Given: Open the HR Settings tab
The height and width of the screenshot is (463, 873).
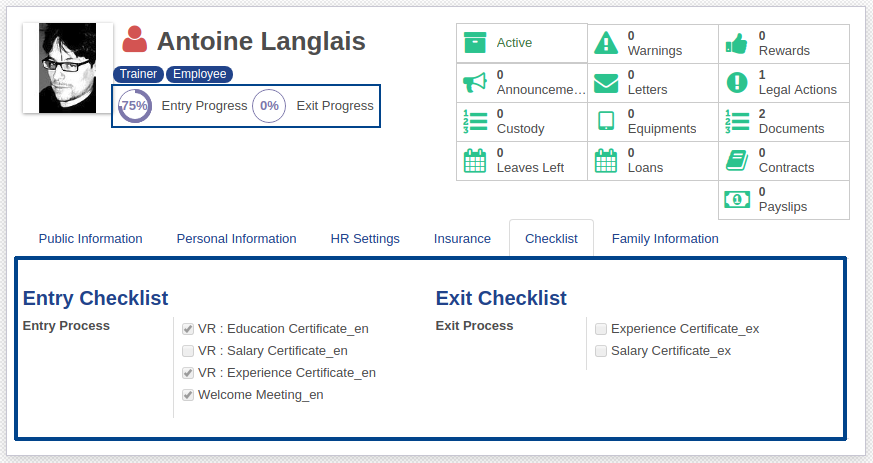Looking at the screenshot, I should (365, 239).
